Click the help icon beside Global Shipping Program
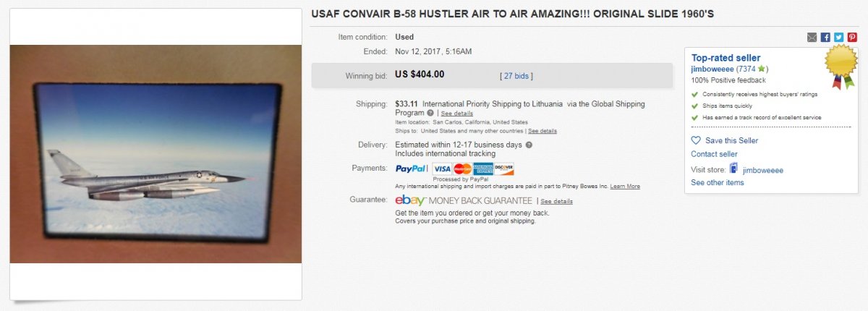This screenshot has height=311, width=868. click(x=430, y=113)
